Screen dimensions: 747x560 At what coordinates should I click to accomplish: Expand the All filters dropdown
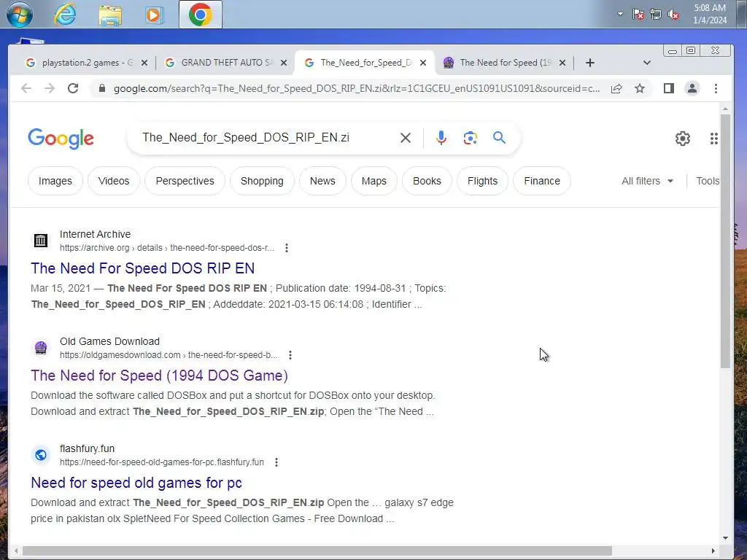pos(648,181)
